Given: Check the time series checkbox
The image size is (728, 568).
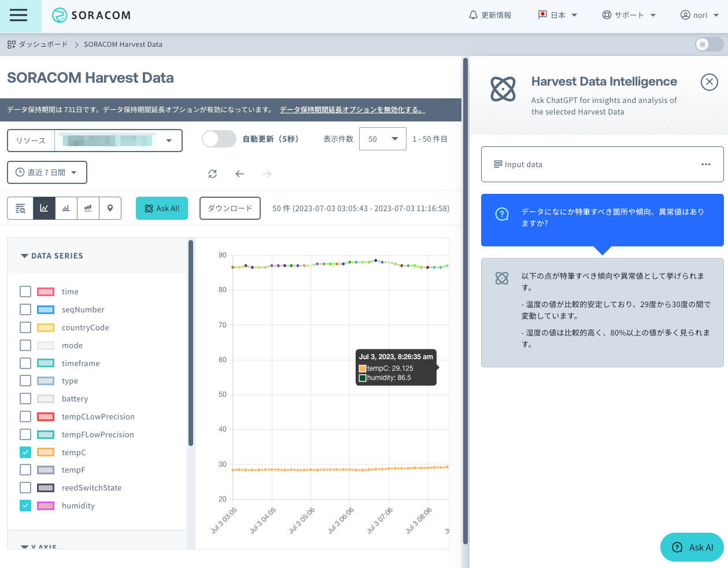Looking at the screenshot, I should click(25, 292).
